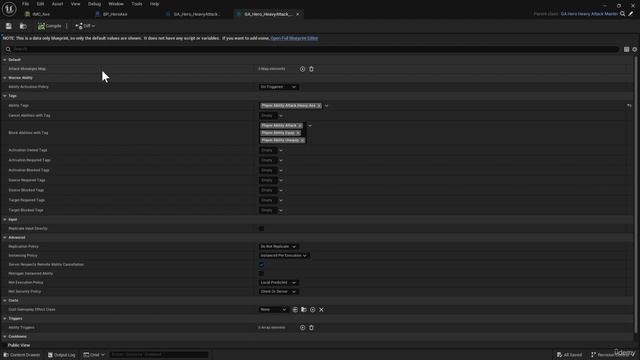Collapse the Default section
Image resolution: width=640 pixels, height=360 pixels.
4,60
